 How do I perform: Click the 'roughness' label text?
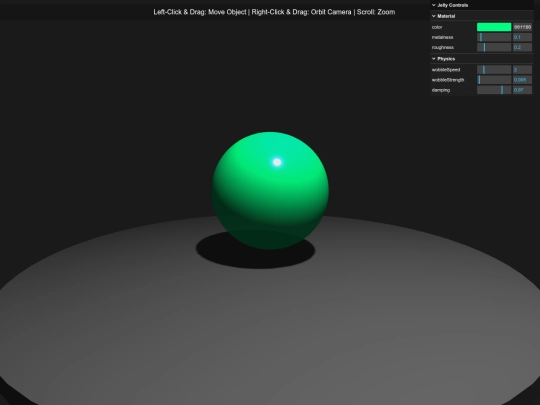pyautogui.click(x=443, y=48)
